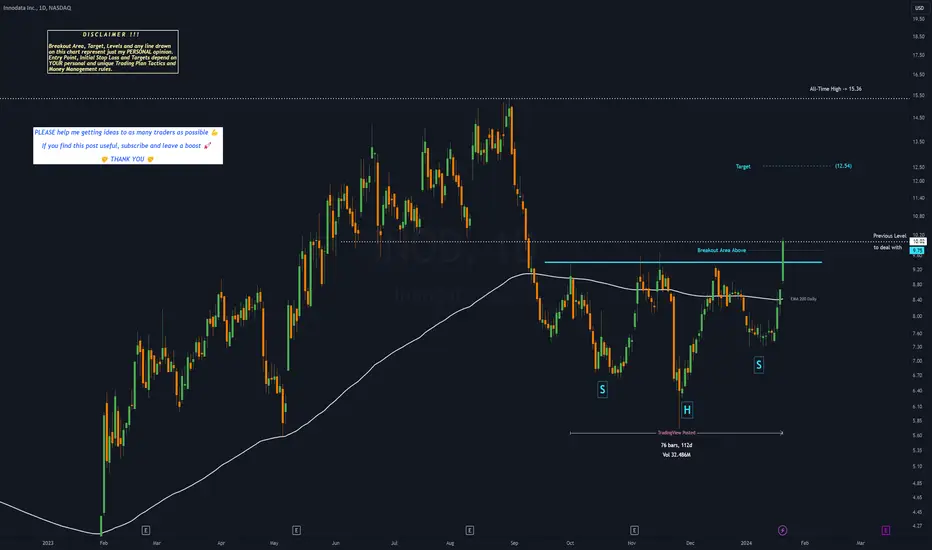This screenshot has height=550, width=932.
Task: Click the 12.50 price axis label
Action: pos(918,167)
